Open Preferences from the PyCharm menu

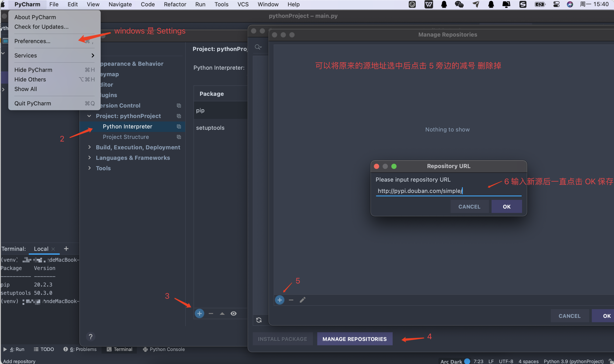click(x=33, y=41)
